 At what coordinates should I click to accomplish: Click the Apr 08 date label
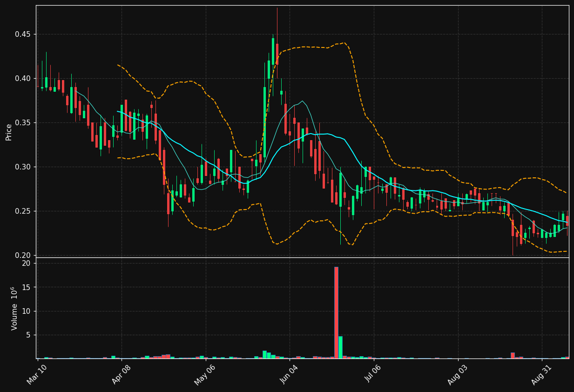click(x=121, y=374)
